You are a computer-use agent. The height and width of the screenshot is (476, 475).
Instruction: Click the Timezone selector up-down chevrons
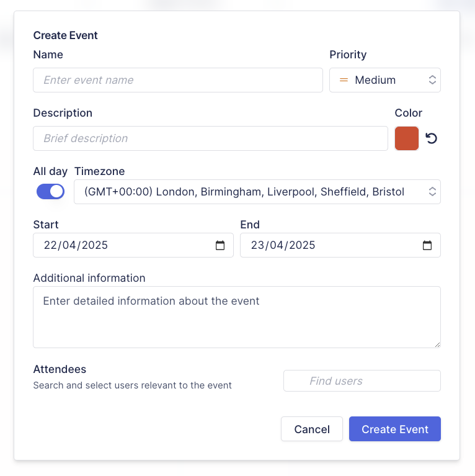[432, 192]
